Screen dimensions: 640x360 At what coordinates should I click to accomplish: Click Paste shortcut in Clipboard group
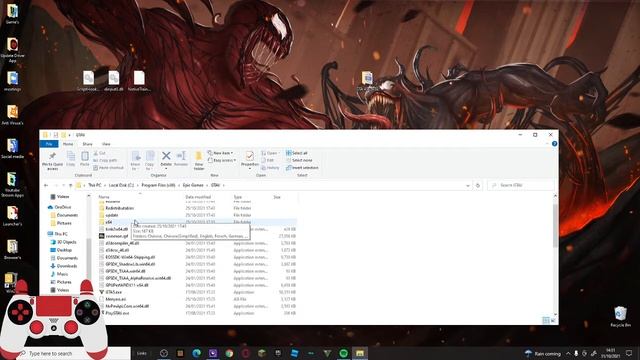pyautogui.click(x=108, y=168)
